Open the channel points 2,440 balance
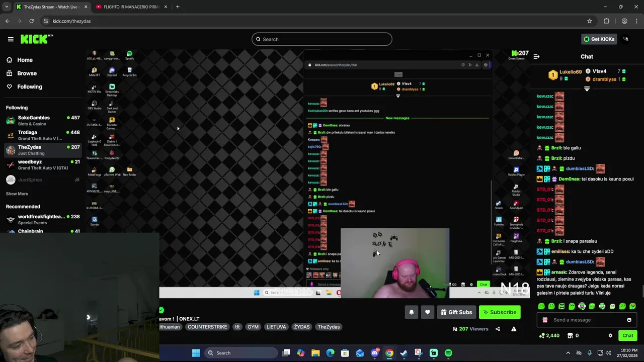Viewport: 644px width, 362px height. 549,335
